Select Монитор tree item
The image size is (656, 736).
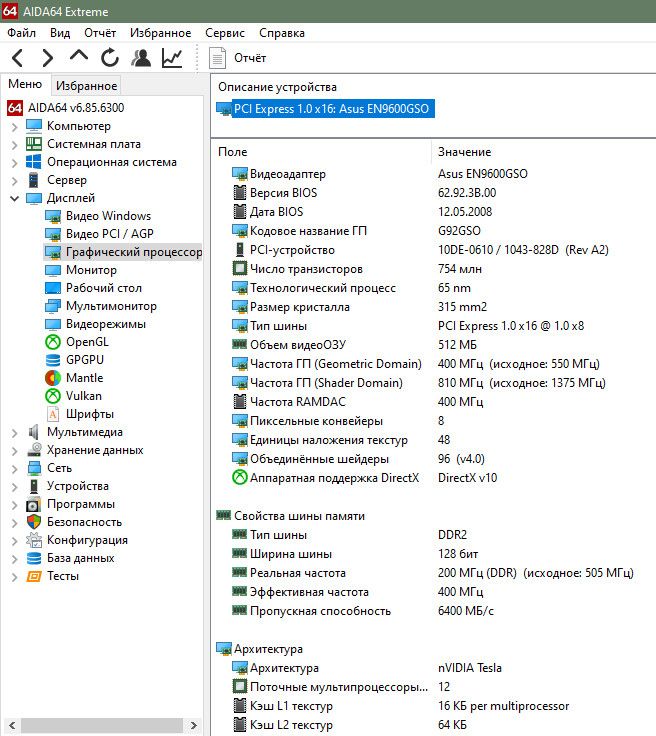click(x=92, y=270)
